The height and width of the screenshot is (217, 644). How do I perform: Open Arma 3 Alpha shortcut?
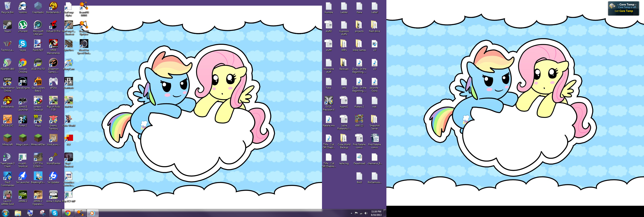click(x=53, y=197)
